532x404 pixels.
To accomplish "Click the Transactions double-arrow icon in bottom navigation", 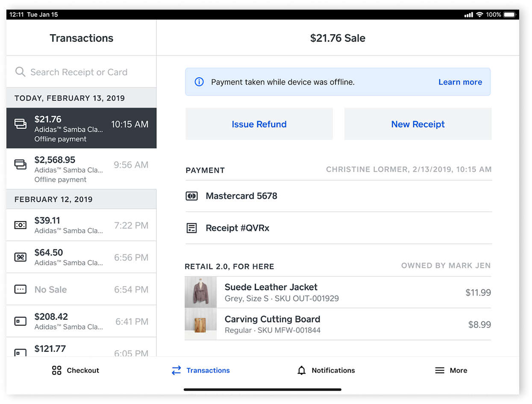I will pyautogui.click(x=176, y=370).
